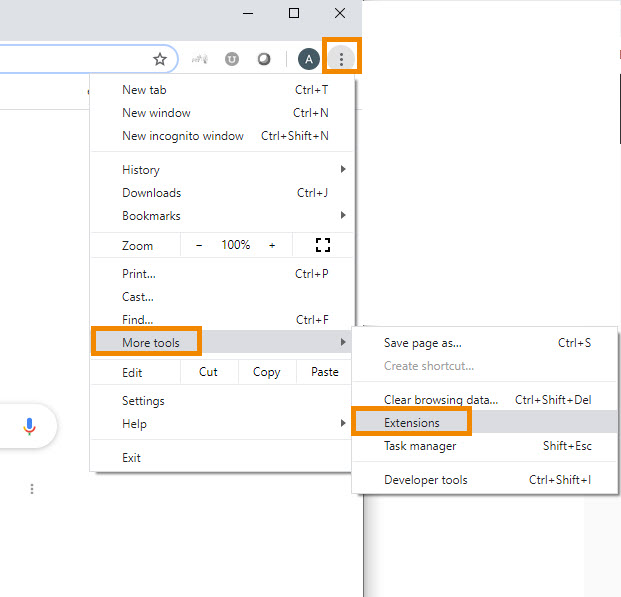Viewport: 621px width, 597px height.
Task: Click the bookmark star icon
Action: [x=160, y=59]
